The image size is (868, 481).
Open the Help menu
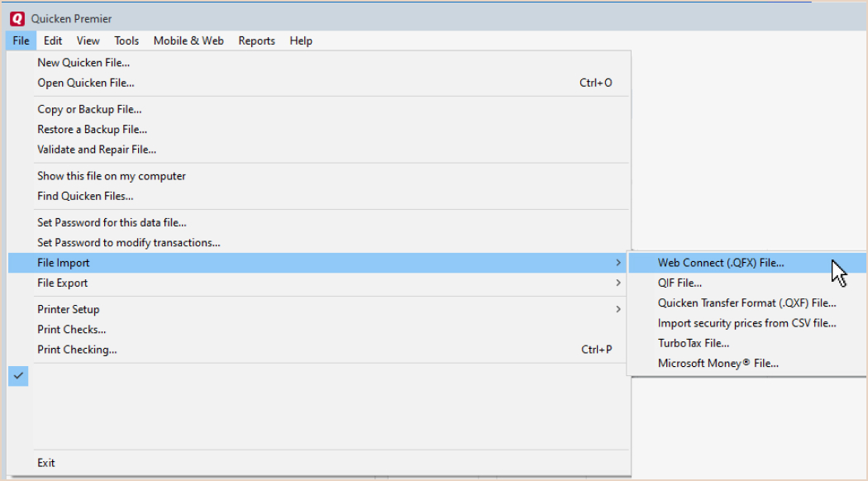click(301, 41)
